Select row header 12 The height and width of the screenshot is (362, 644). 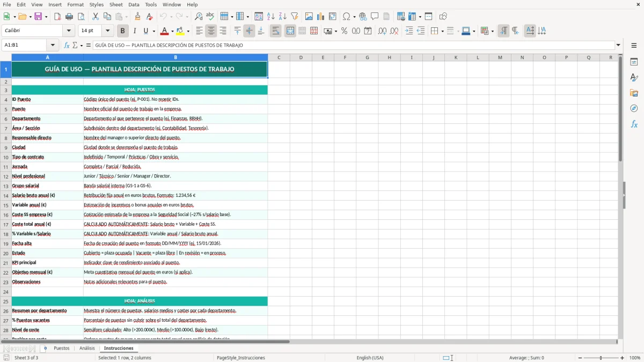(x=6, y=176)
